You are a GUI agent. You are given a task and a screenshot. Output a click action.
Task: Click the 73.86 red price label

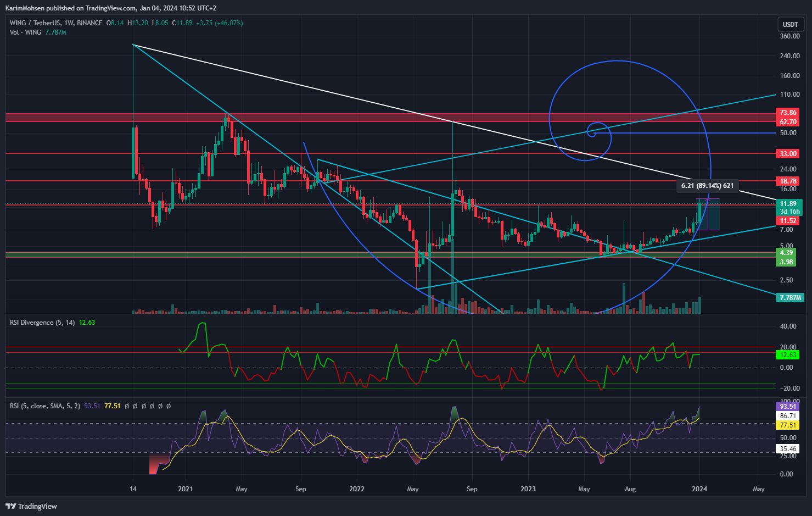[788, 113]
